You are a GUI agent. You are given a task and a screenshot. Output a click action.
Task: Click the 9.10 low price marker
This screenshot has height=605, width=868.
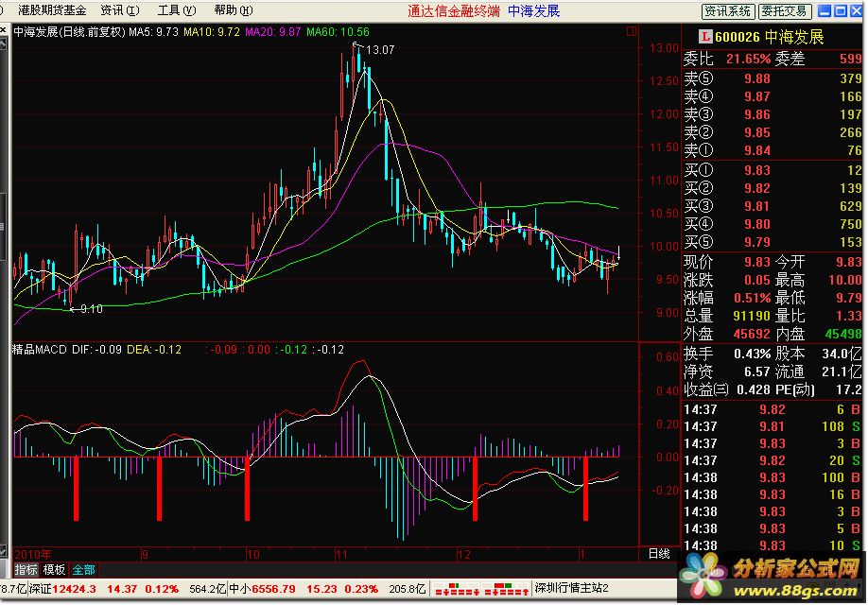point(92,309)
